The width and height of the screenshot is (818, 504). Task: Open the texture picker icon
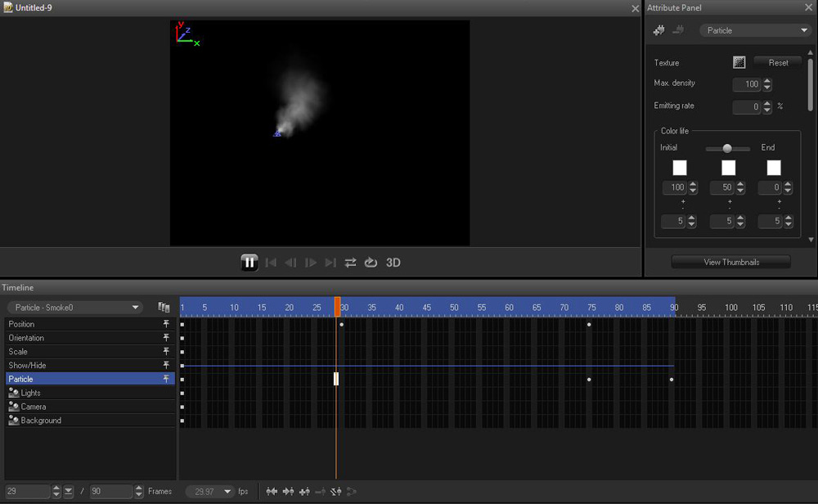pos(739,63)
